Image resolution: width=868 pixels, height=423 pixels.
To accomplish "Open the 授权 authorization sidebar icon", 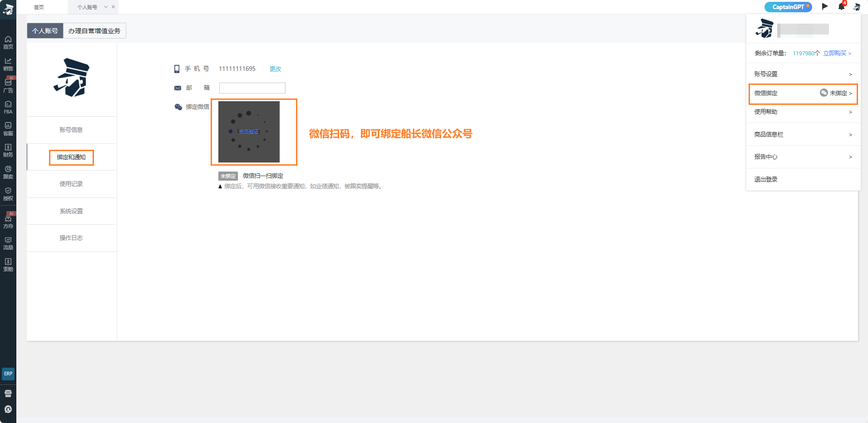I will [8, 194].
